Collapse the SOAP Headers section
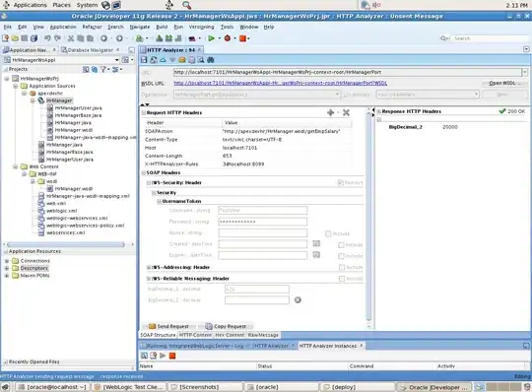Viewport: 532px width, 392px height. 144,173
